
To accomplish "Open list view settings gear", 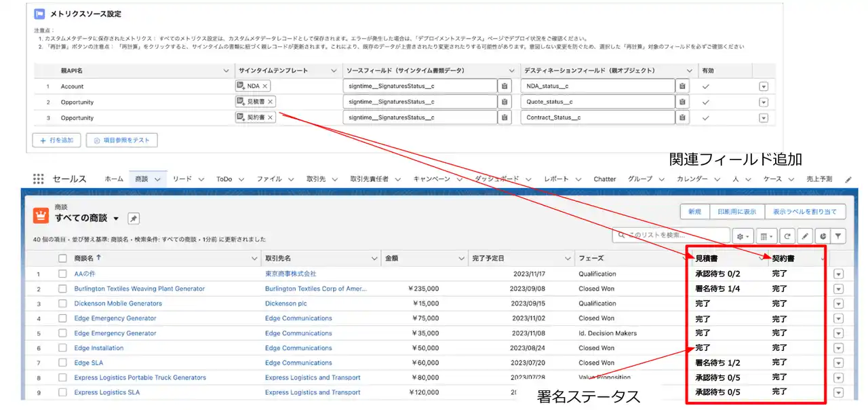I will pos(743,236).
